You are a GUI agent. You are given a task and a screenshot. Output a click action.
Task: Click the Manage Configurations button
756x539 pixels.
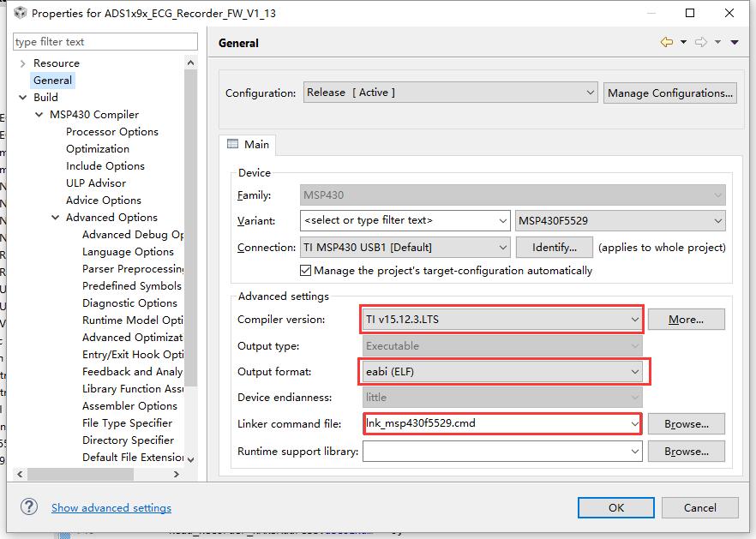(x=670, y=93)
